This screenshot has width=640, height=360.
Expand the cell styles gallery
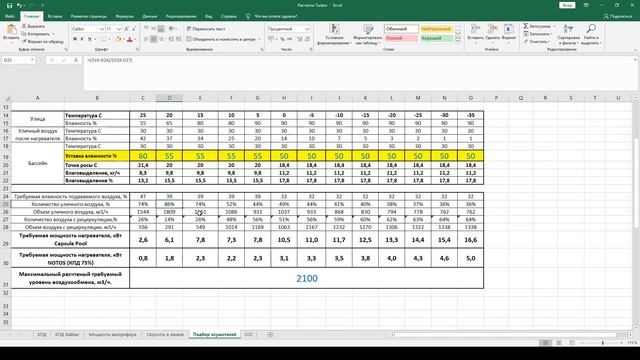458,40
